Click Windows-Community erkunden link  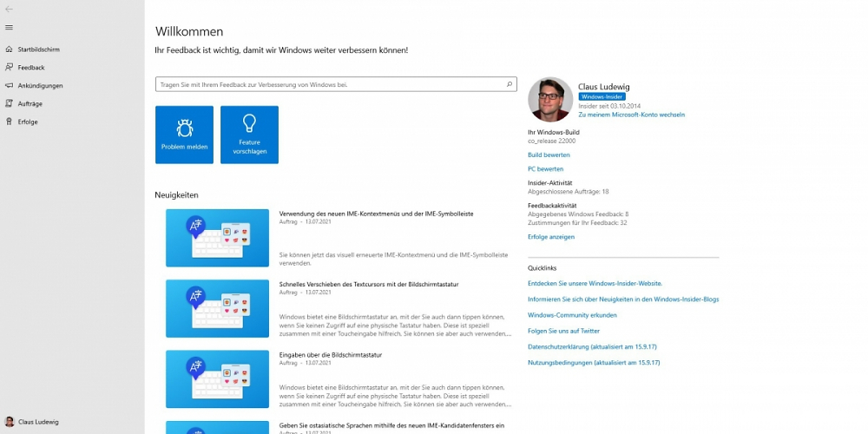[x=572, y=315]
